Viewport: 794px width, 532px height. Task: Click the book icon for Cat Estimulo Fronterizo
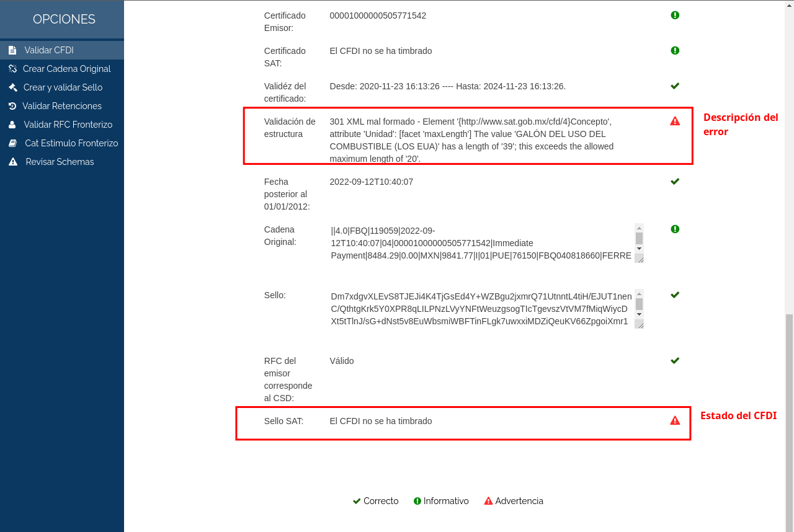pyautogui.click(x=12, y=143)
